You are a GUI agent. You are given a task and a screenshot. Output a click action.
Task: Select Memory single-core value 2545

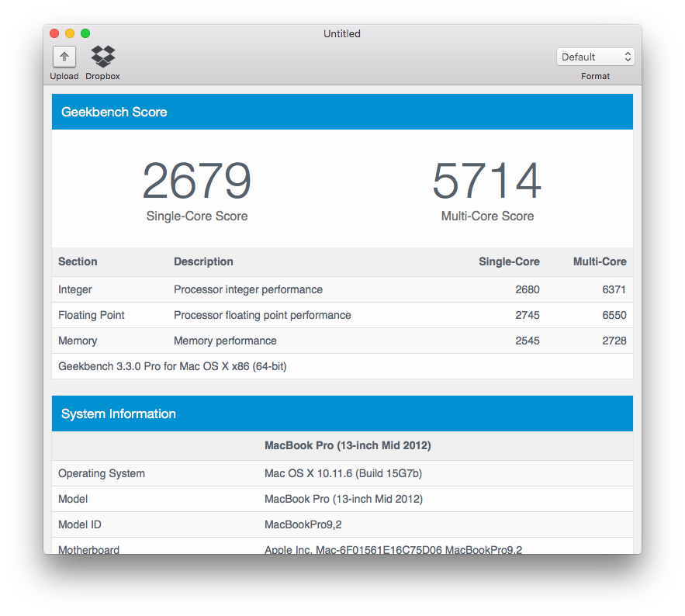[x=528, y=341]
